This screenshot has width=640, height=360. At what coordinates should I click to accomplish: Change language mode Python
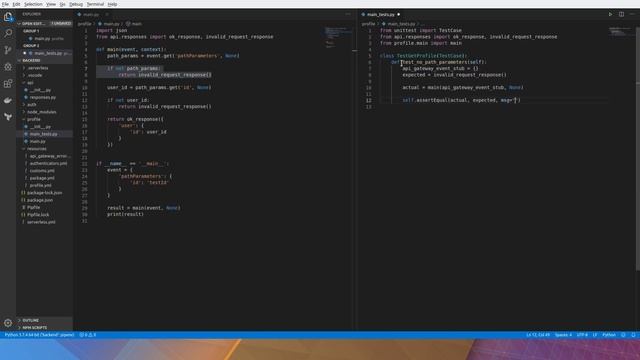pos(609,335)
